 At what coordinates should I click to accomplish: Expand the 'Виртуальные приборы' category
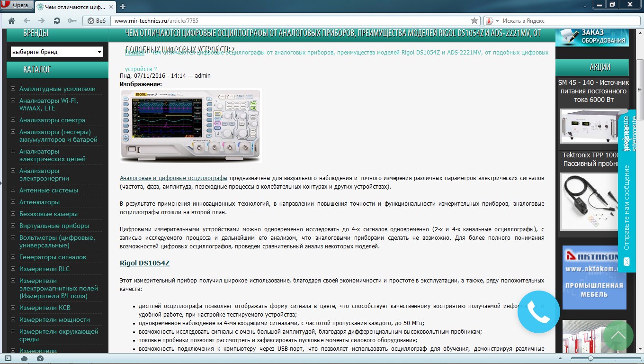tap(13, 225)
